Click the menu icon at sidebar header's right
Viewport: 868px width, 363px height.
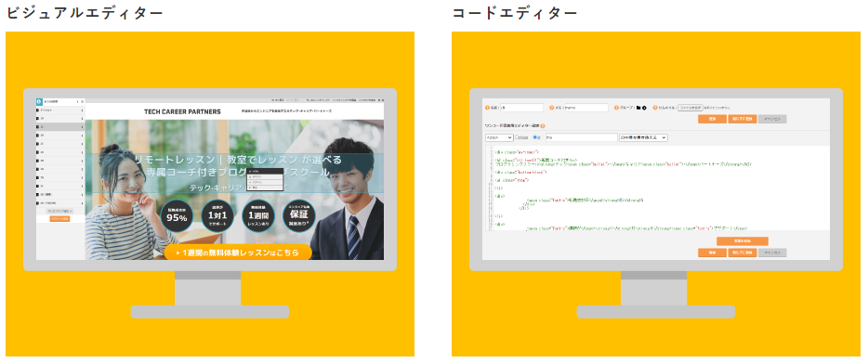[83, 102]
